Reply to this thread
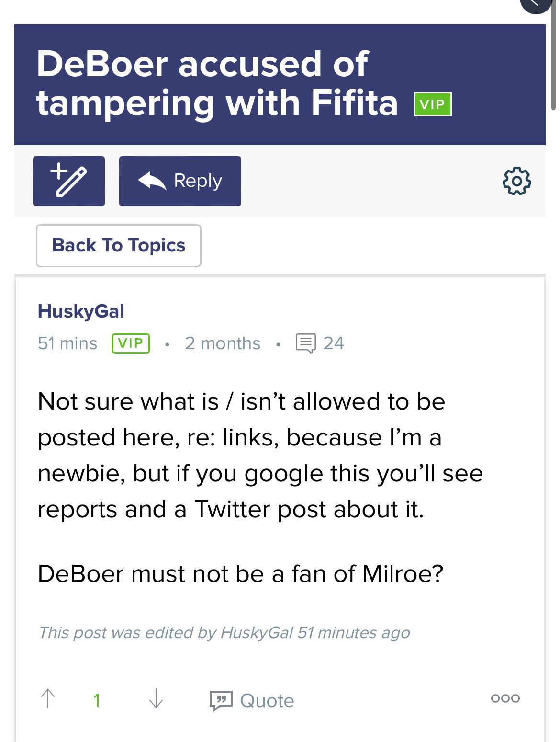The width and height of the screenshot is (560, 742). tap(180, 181)
